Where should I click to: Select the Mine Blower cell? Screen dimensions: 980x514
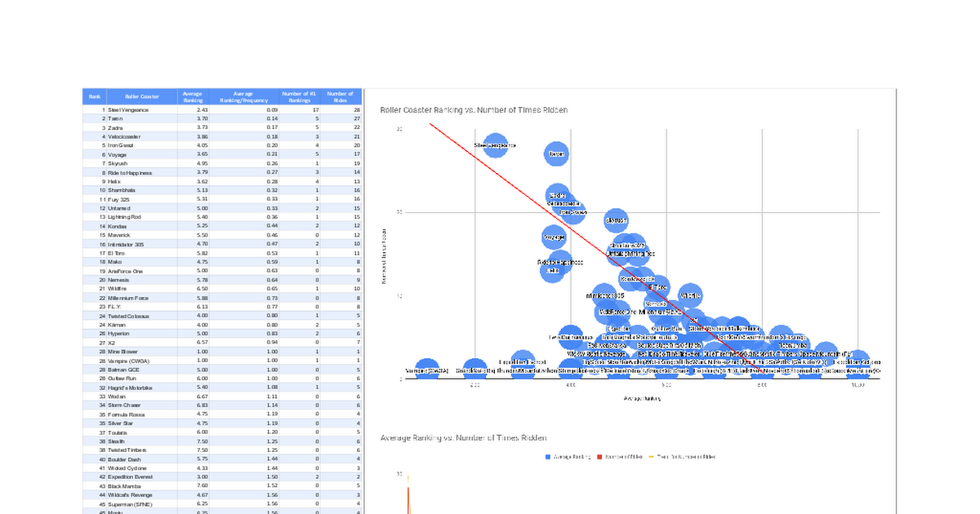(140, 352)
